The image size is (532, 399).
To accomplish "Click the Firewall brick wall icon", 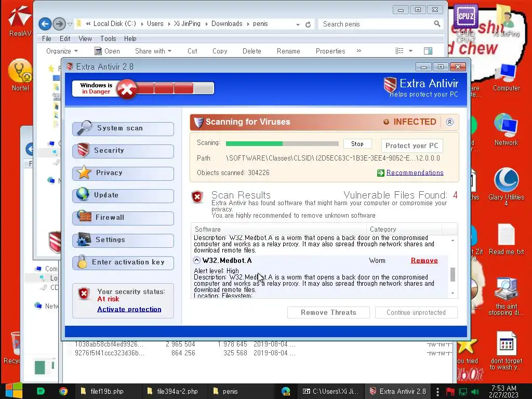I will (x=84, y=216).
